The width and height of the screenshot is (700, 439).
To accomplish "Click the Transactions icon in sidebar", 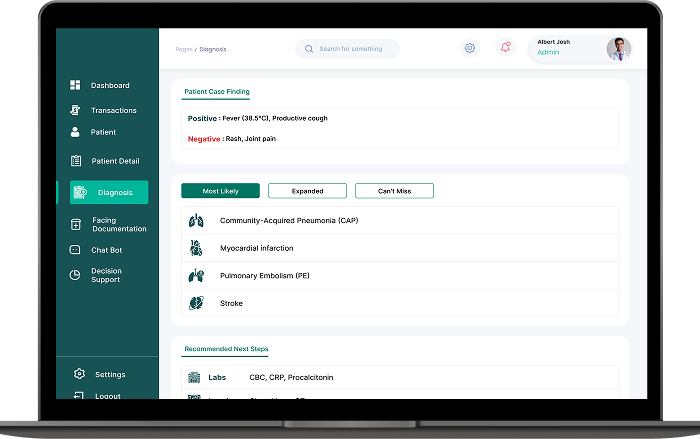I will click(x=75, y=110).
